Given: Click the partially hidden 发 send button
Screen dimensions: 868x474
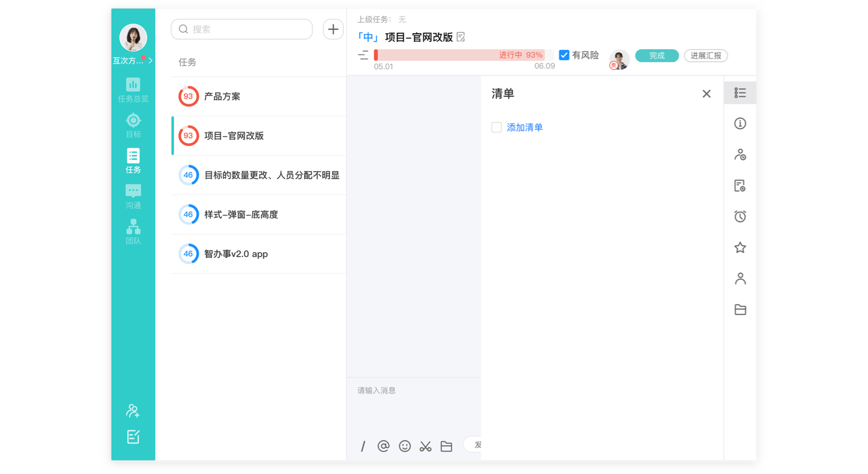Looking at the screenshot, I should pos(473,444).
